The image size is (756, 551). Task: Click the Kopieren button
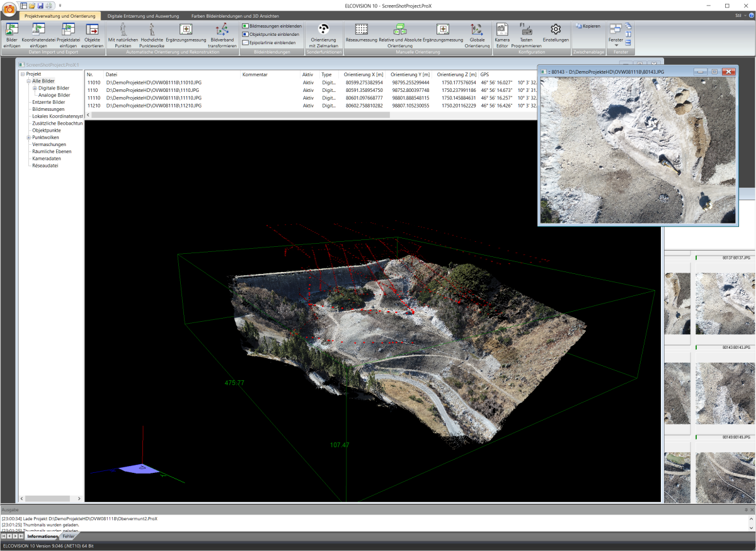click(588, 26)
